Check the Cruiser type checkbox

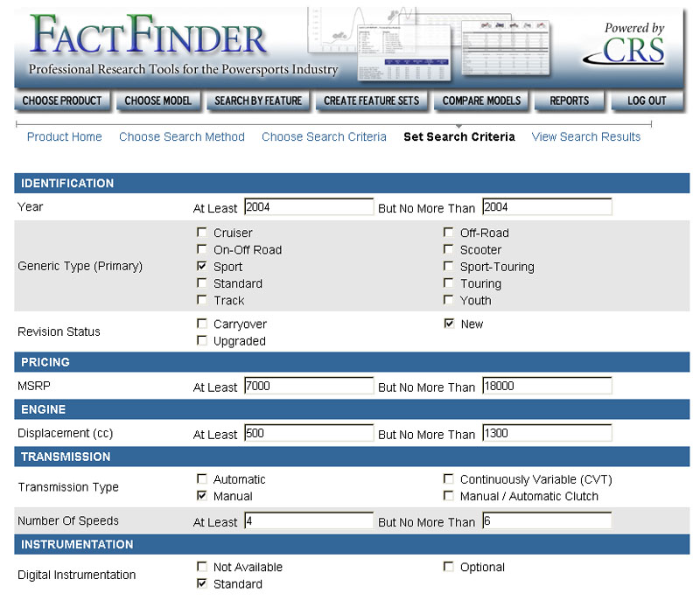(x=202, y=233)
